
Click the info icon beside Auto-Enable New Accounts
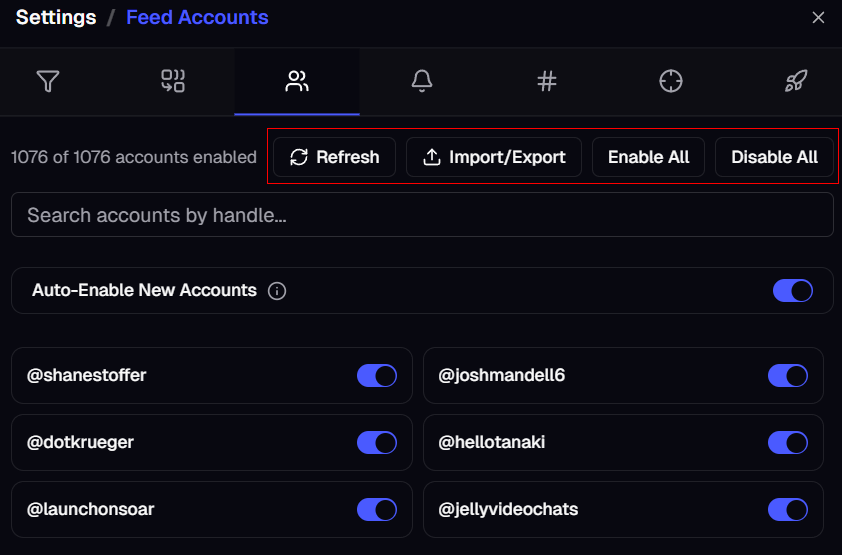point(278,291)
